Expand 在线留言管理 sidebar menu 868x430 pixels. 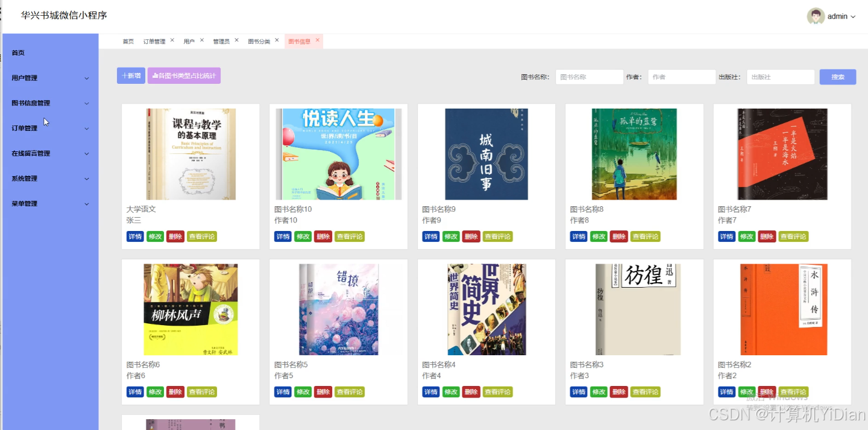tap(51, 154)
